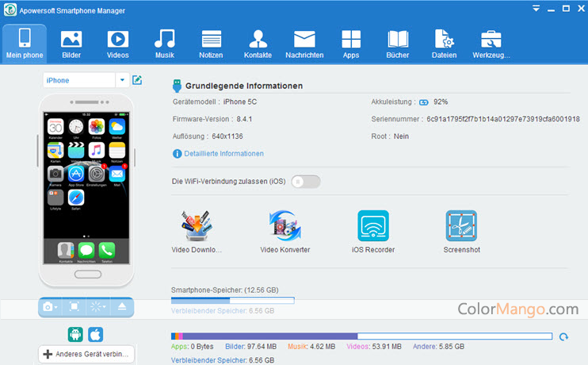Screen dimensions: 588x365
Task: Click the Bilder: 97.64 MB label
Action: pyautogui.click(x=251, y=347)
